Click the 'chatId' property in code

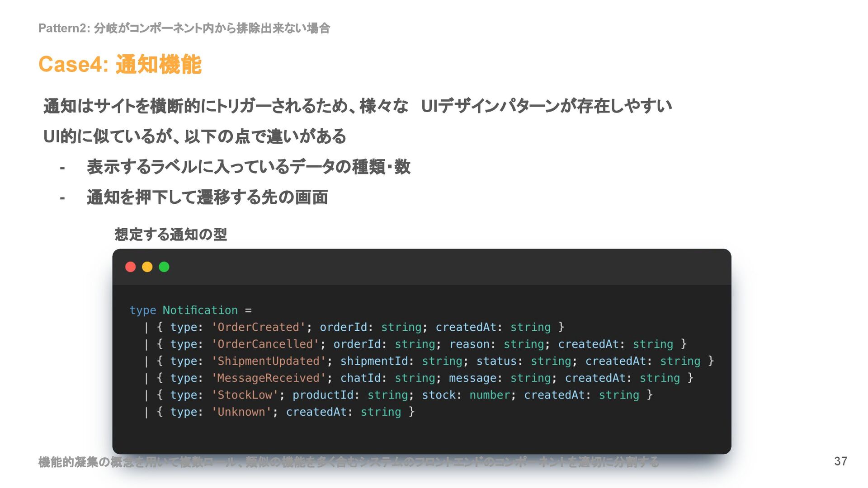pos(360,378)
